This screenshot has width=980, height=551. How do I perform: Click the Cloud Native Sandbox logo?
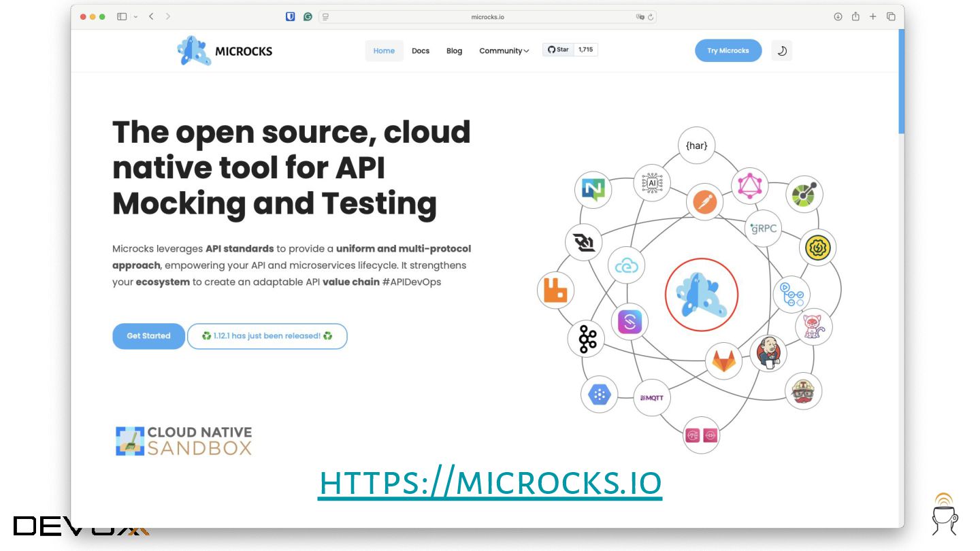[184, 441]
